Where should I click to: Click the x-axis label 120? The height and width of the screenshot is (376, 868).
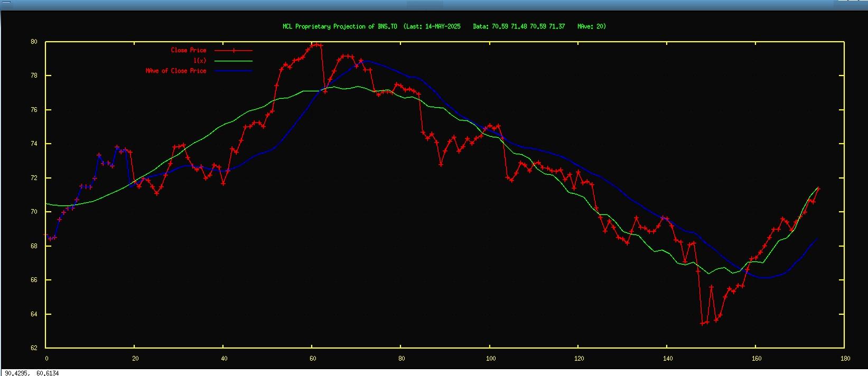click(579, 359)
